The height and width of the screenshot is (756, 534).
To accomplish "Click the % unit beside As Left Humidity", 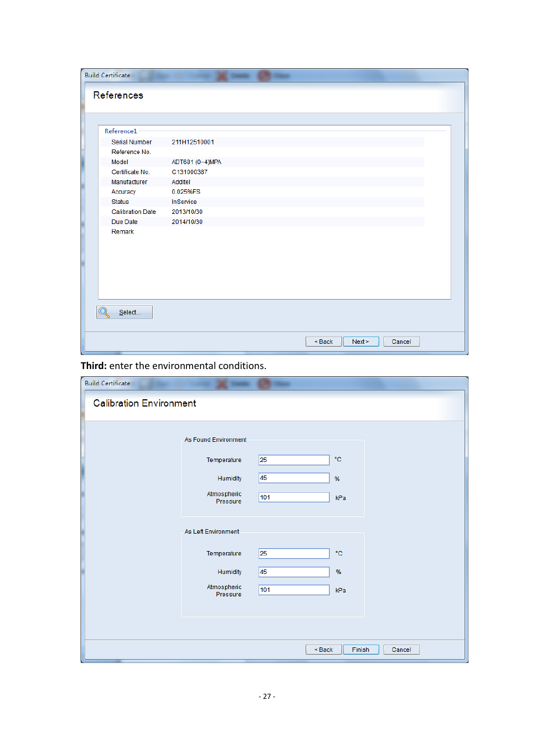I will click(339, 572).
